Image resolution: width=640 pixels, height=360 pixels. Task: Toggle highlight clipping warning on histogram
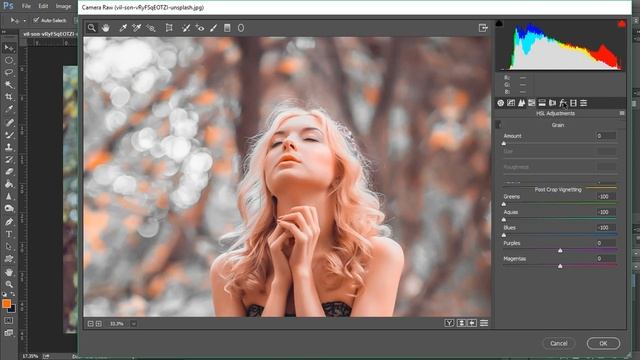tap(621, 24)
